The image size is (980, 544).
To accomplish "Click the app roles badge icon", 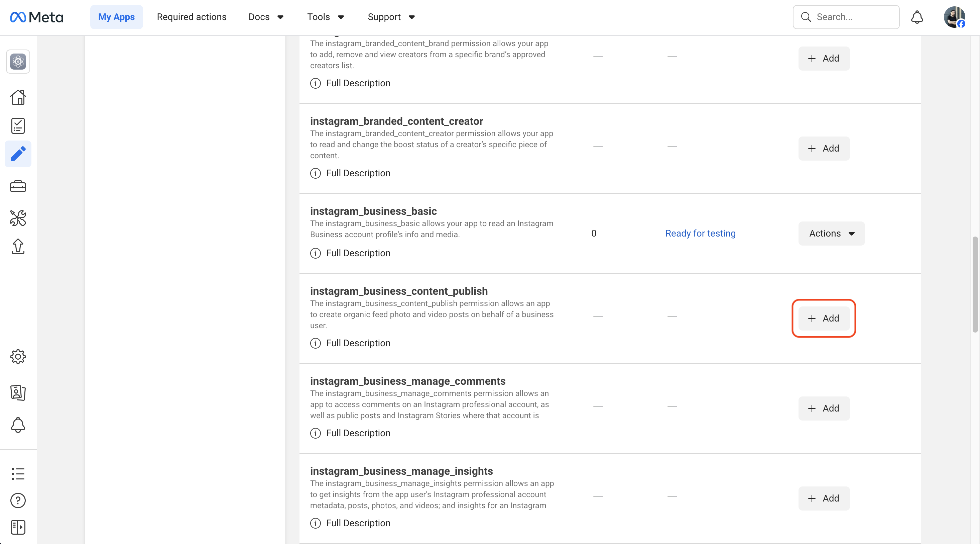I will coord(18,392).
